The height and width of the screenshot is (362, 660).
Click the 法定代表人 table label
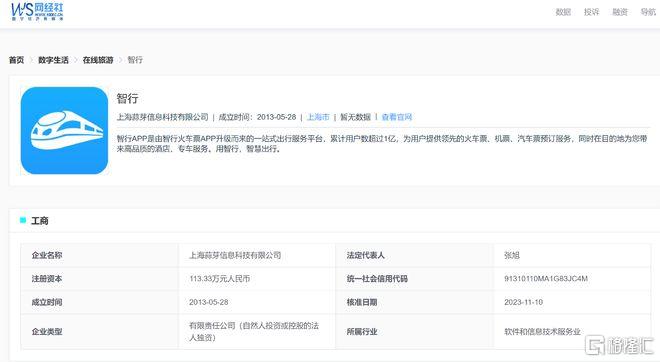click(x=365, y=255)
